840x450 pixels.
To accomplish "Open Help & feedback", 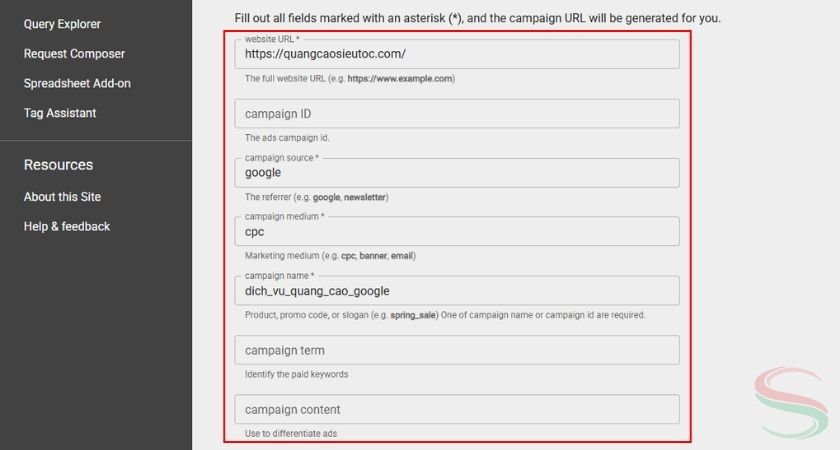I will pyautogui.click(x=67, y=227).
